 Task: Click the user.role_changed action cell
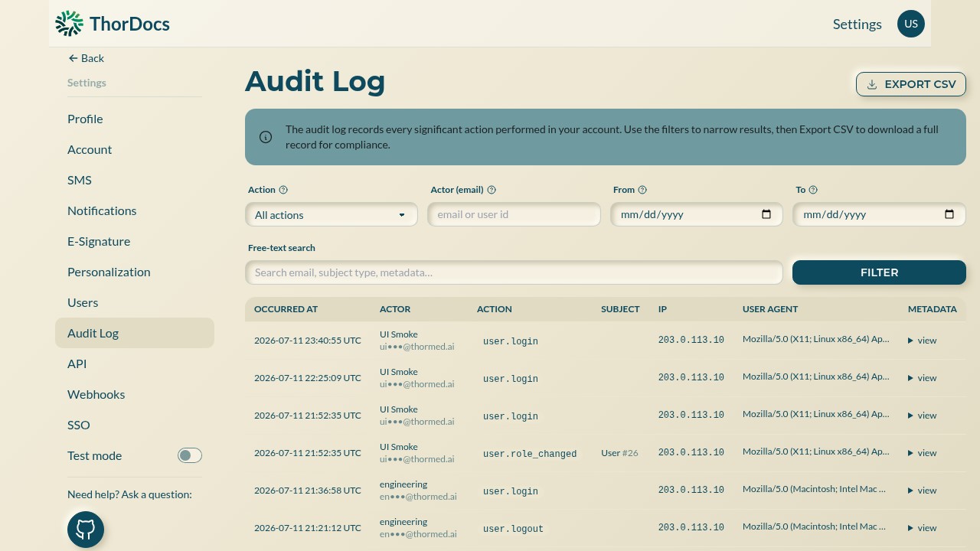pos(530,454)
